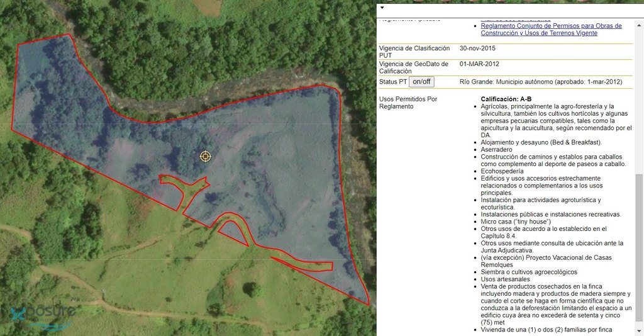Click the 30-nov-2015 date value

click(x=477, y=48)
